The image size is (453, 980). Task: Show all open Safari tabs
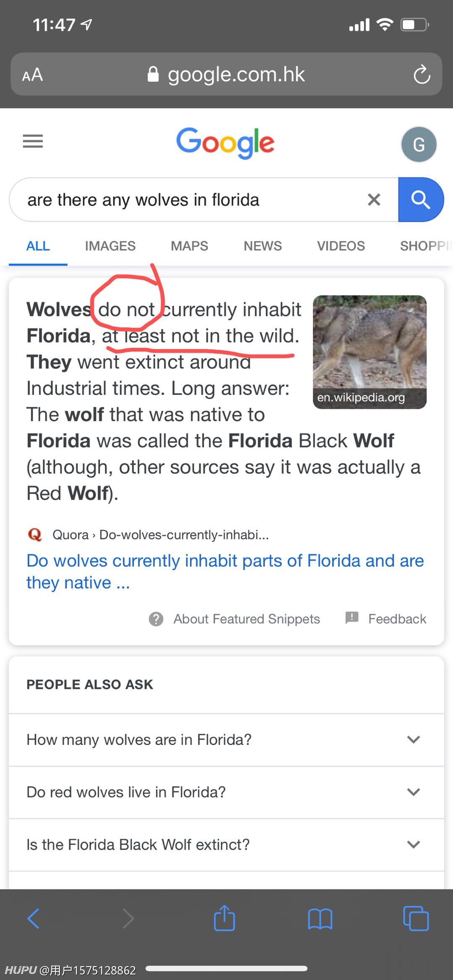click(x=416, y=918)
